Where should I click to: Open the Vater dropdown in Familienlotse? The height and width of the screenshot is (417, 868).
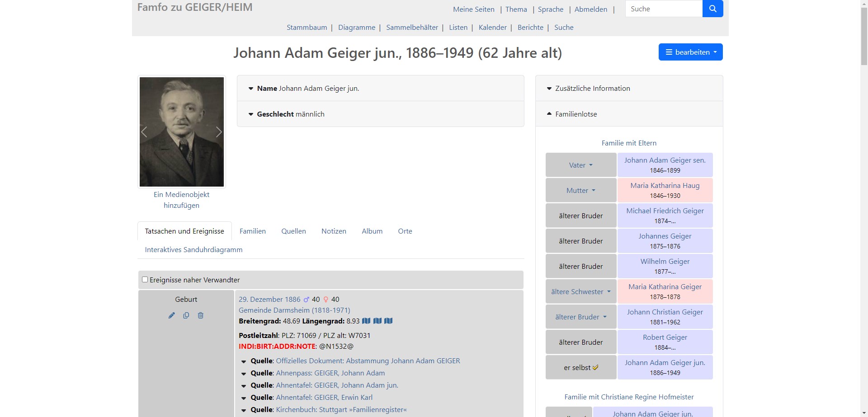tap(580, 165)
